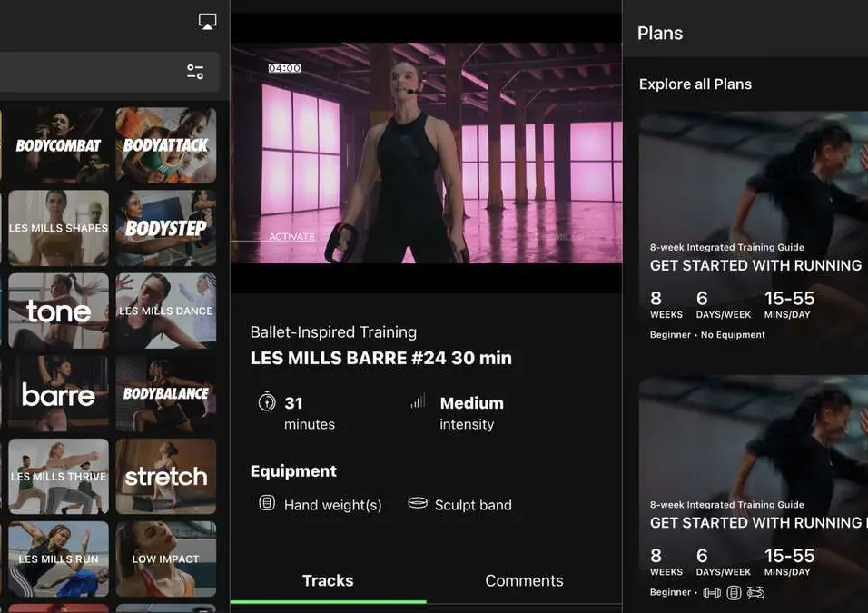
Task: Choose the BODYBALANCE program tile
Action: pos(165,394)
